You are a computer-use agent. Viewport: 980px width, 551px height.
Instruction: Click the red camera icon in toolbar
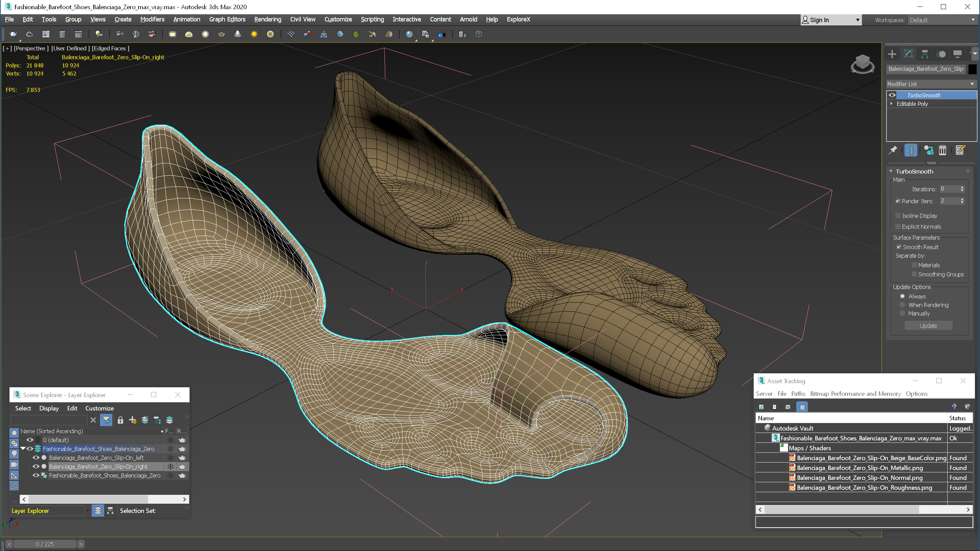pyautogui.click(x=152, y=34)
